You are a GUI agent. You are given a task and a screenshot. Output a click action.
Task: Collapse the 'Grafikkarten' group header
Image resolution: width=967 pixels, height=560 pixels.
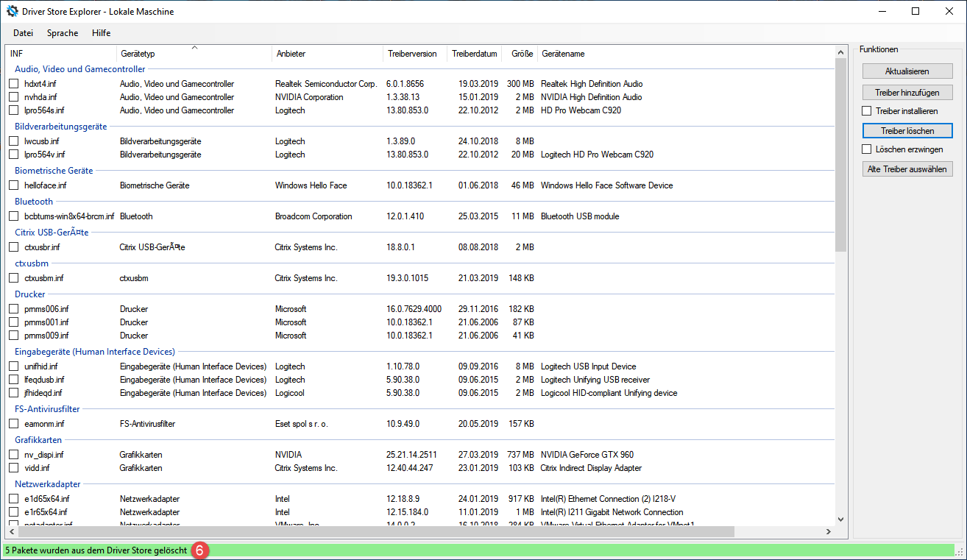pos(38,439)
